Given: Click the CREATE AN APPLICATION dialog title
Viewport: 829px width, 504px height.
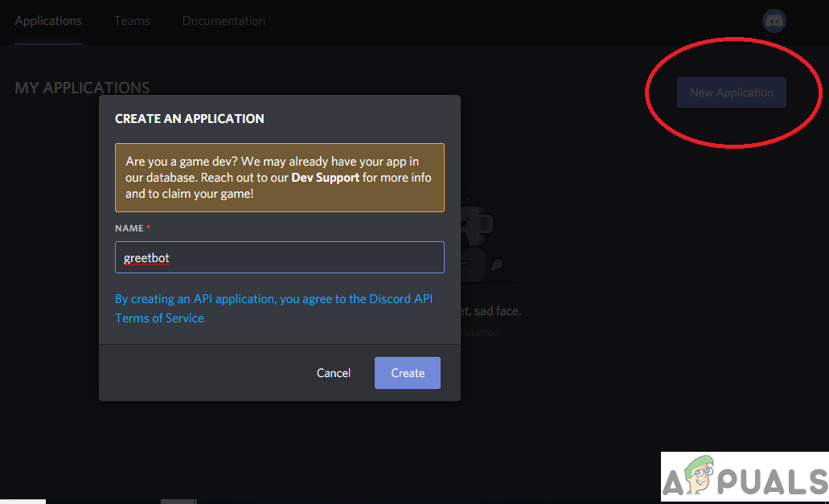Looking at the screenshot, I should [x=189, y=119].
